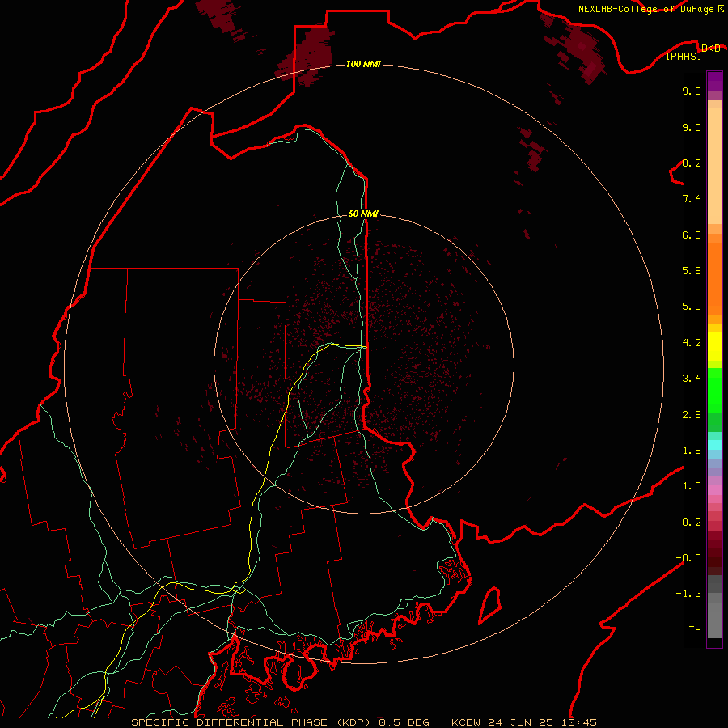Pick the pink band on the color bar

[x=714, y=490]
